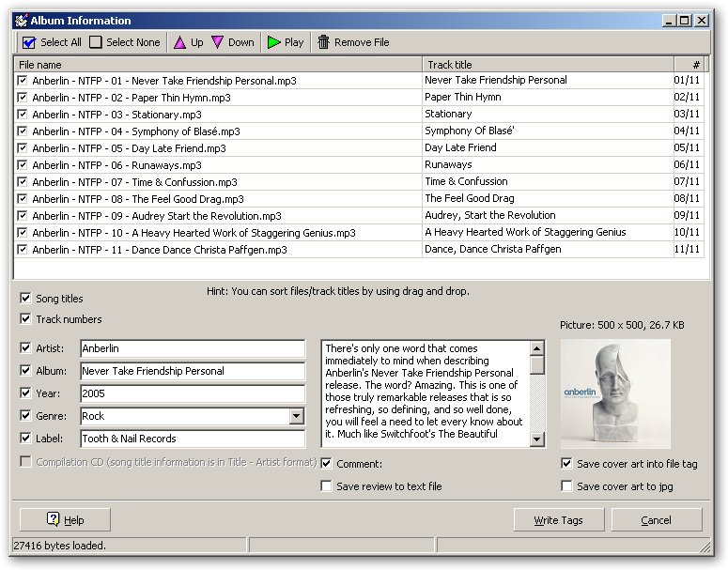This screenshot has height=570, width=728.
Task: Move track down with Down arrow
Action: coord(218,42)
